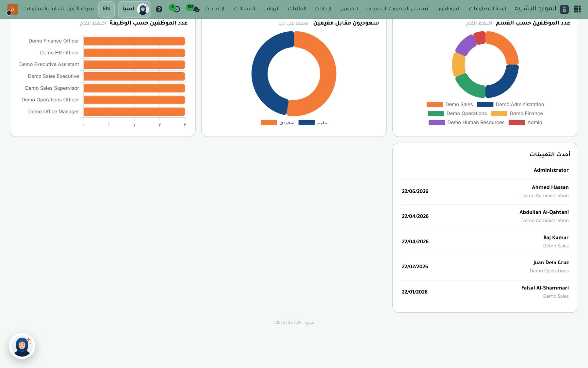
Task: Open the السجلات menu
Action: click(x=244, y=9)
